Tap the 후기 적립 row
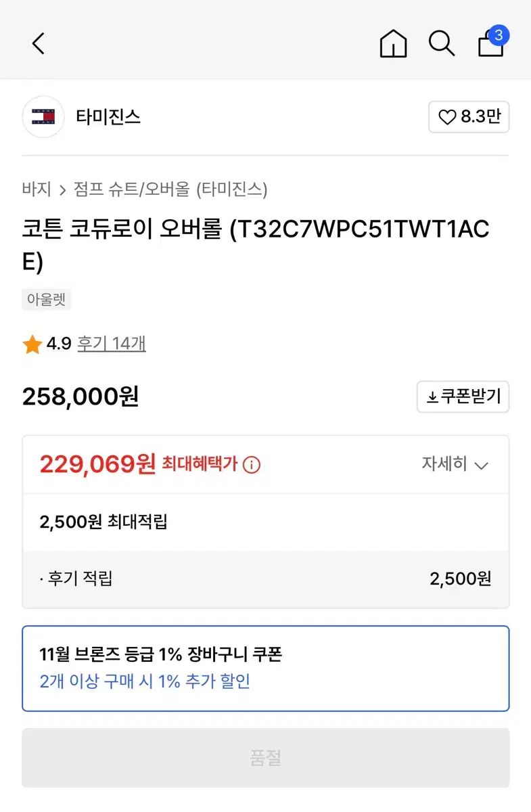 point(265,579)
